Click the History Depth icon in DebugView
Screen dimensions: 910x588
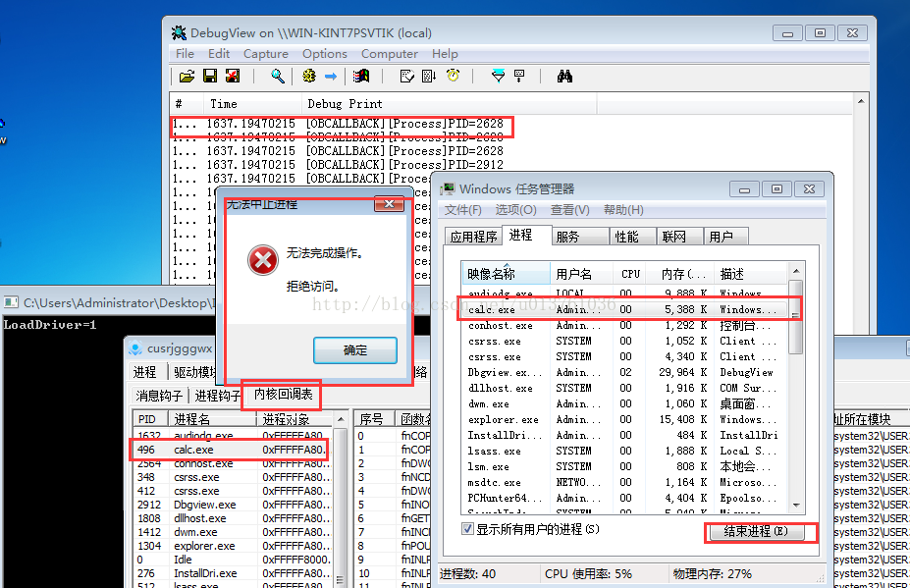click(519, 76)
